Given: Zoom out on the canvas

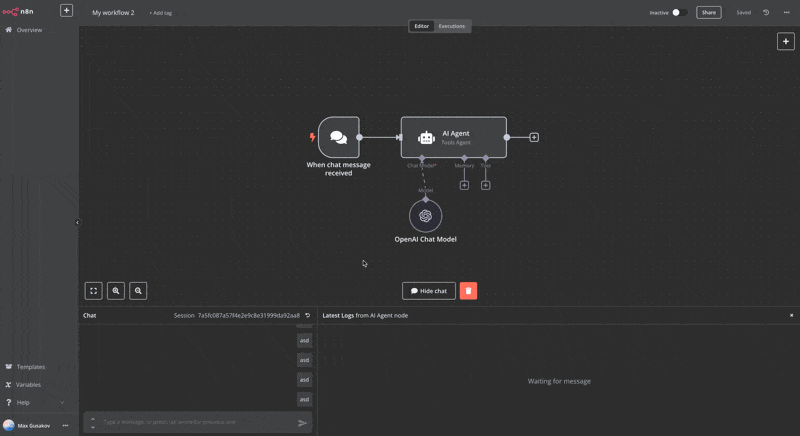Looking at the screenshot, I should click(138, 291).
